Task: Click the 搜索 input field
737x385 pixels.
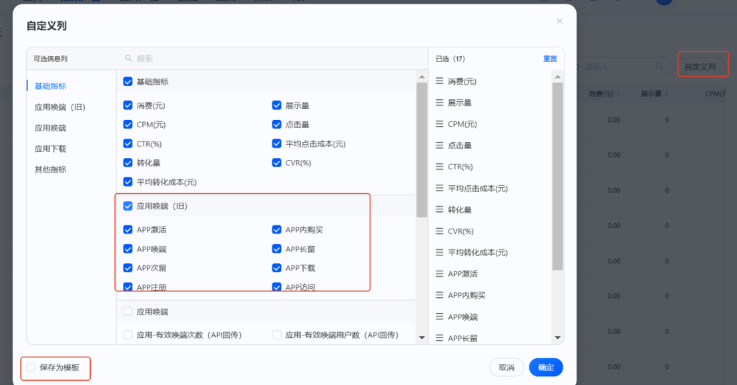Action: coord(273,58)
